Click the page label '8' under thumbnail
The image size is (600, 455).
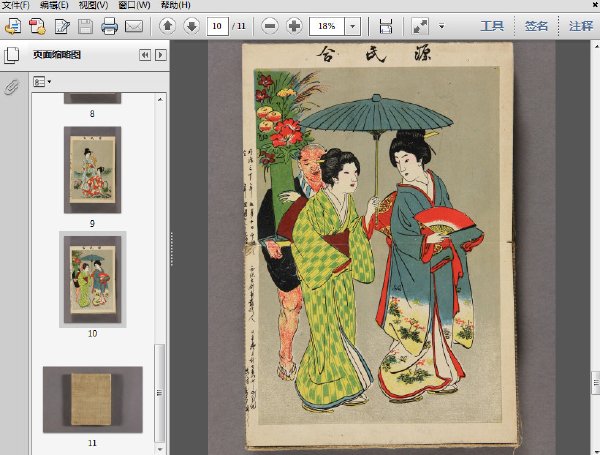[x=92, y=114]
